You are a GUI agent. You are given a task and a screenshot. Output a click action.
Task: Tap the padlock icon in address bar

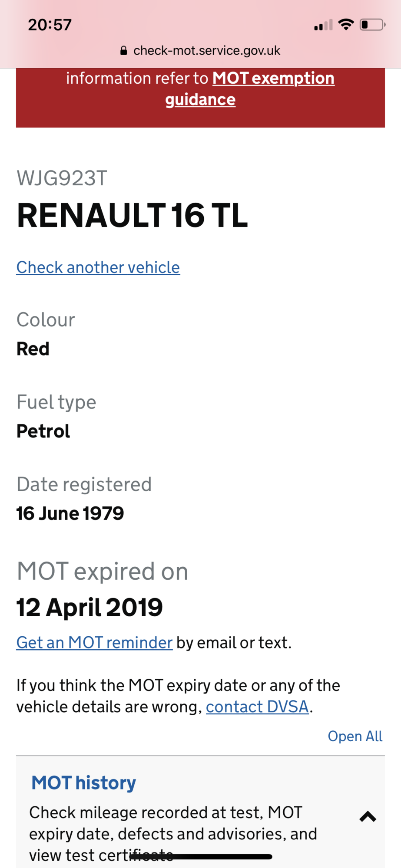pyautogui.click(x=124, y=51)
